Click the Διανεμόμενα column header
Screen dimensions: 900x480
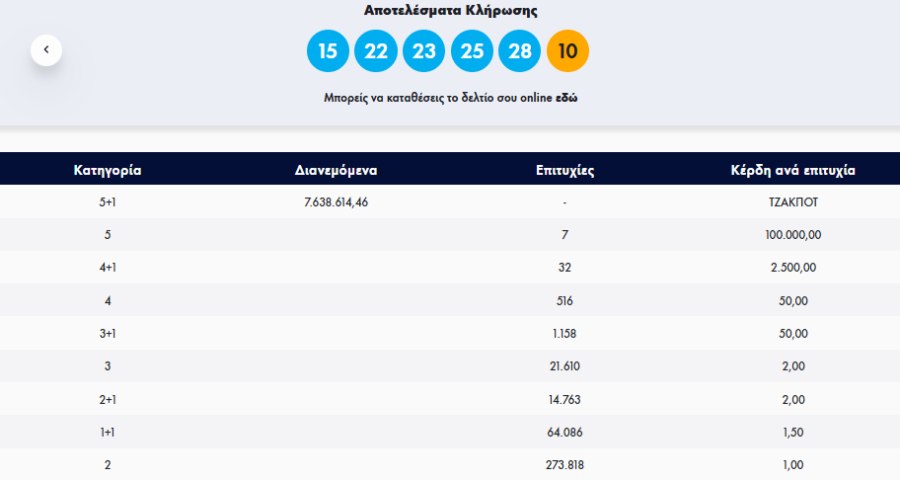336,170
